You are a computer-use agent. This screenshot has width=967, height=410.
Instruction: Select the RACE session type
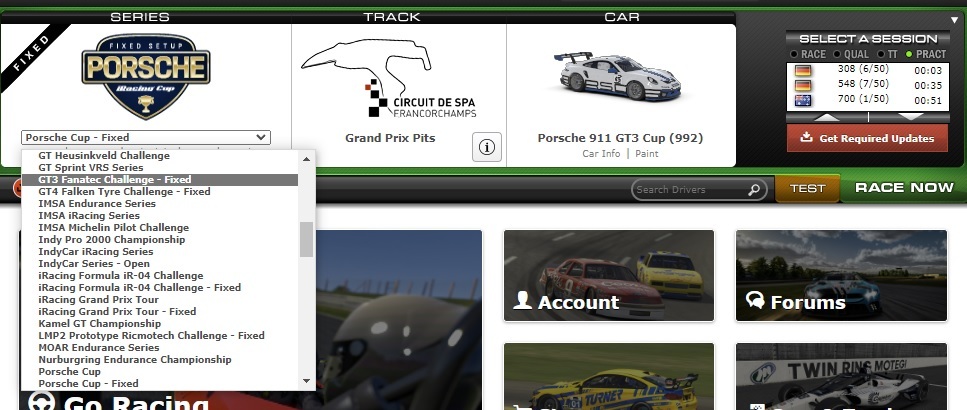coord(808,54)
